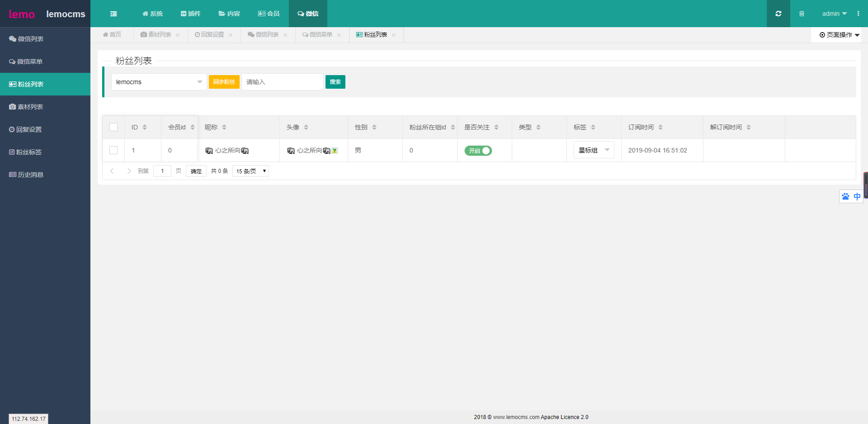Open the lemocms account dropdown
The image size is (868, 424).
(x=158, y=82)
